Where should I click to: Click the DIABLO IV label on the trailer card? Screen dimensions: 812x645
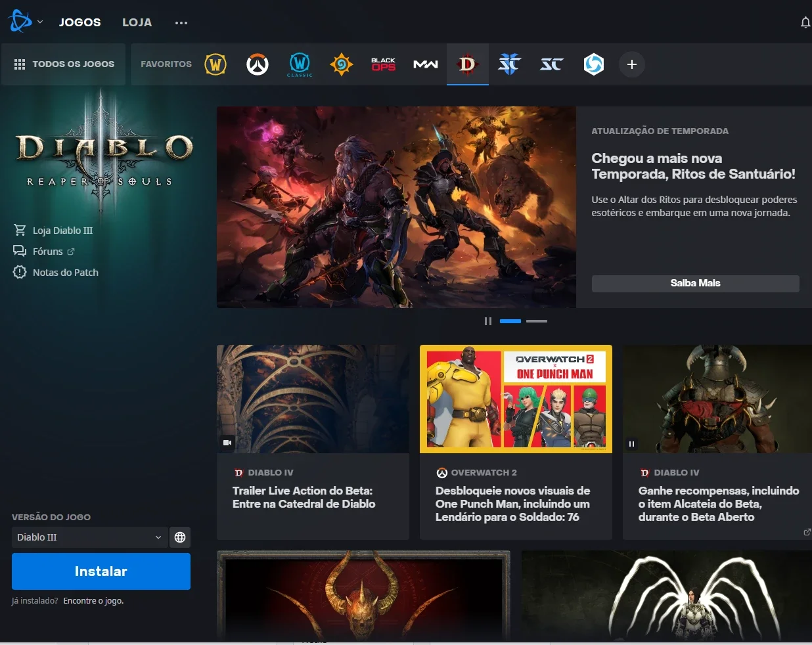[x=271, y=472]
